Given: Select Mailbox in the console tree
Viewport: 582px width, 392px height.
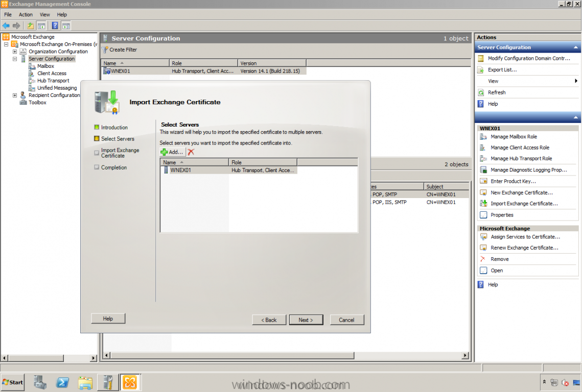Looking at the screenshot, I should (45, 66).
